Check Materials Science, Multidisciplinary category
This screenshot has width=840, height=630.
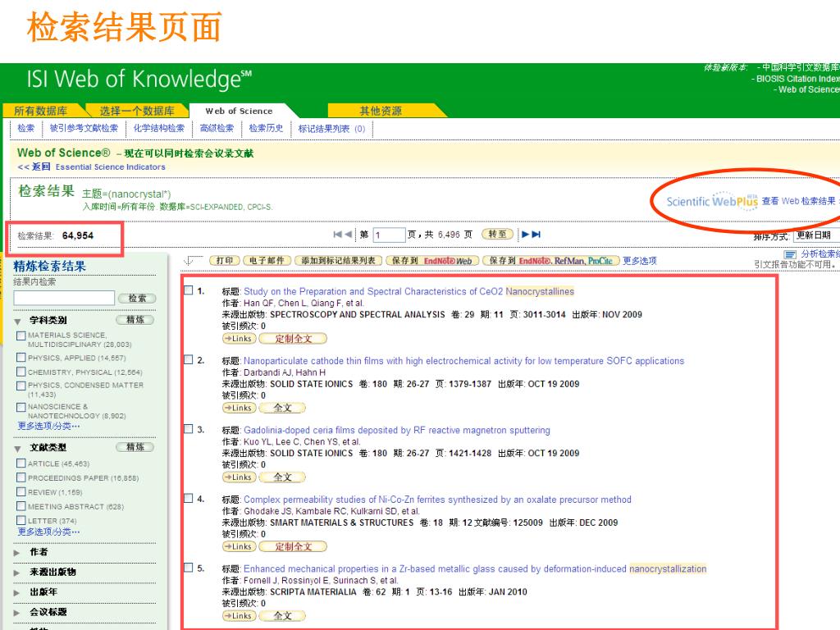(x=21, y=336)
